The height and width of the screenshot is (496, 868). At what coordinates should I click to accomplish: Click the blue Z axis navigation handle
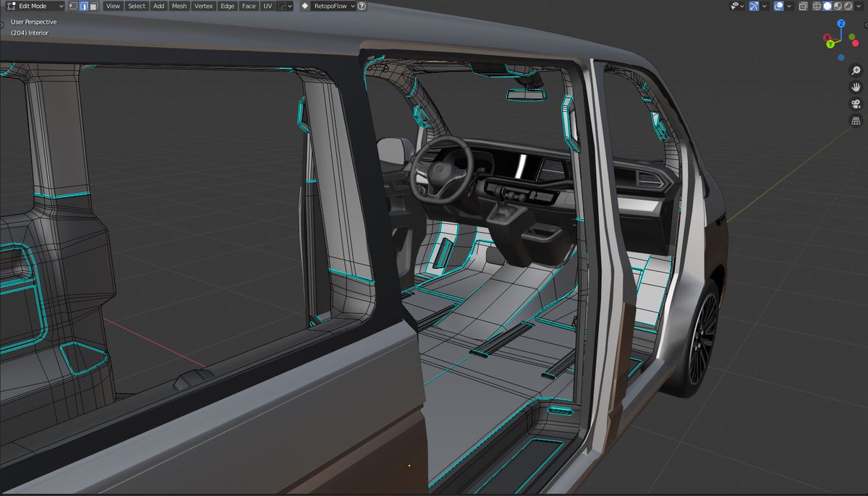(x=840, y=23)
